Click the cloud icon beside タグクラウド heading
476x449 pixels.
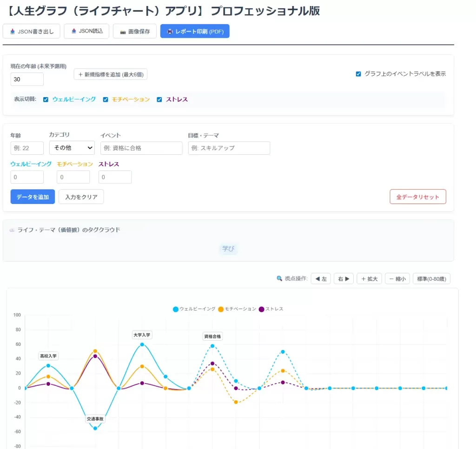[12, 230]
